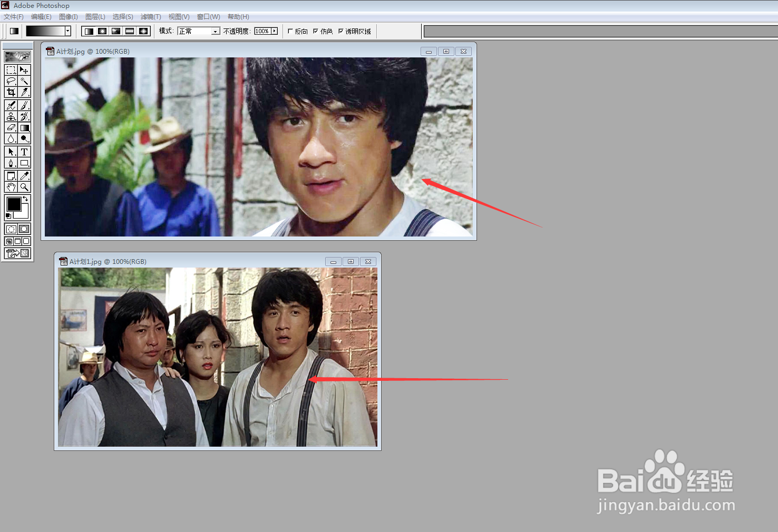Click gradient tool preset icon in options bar
Image resolution: width=778 pixels, height=532 pixels.
tap(14, 31)
